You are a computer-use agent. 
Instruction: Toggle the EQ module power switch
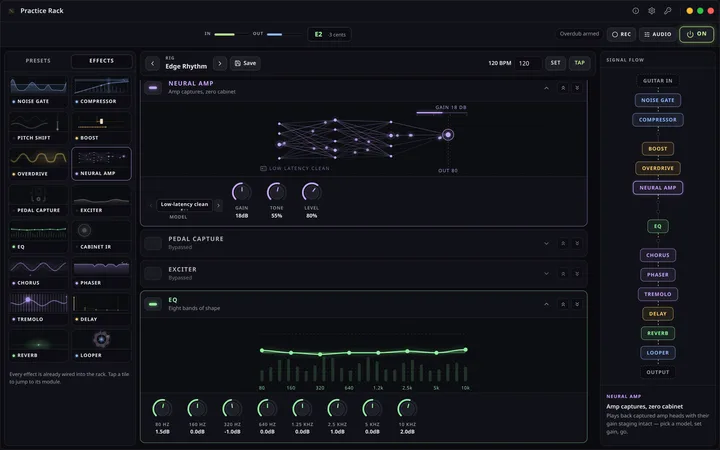pos(153,304)
